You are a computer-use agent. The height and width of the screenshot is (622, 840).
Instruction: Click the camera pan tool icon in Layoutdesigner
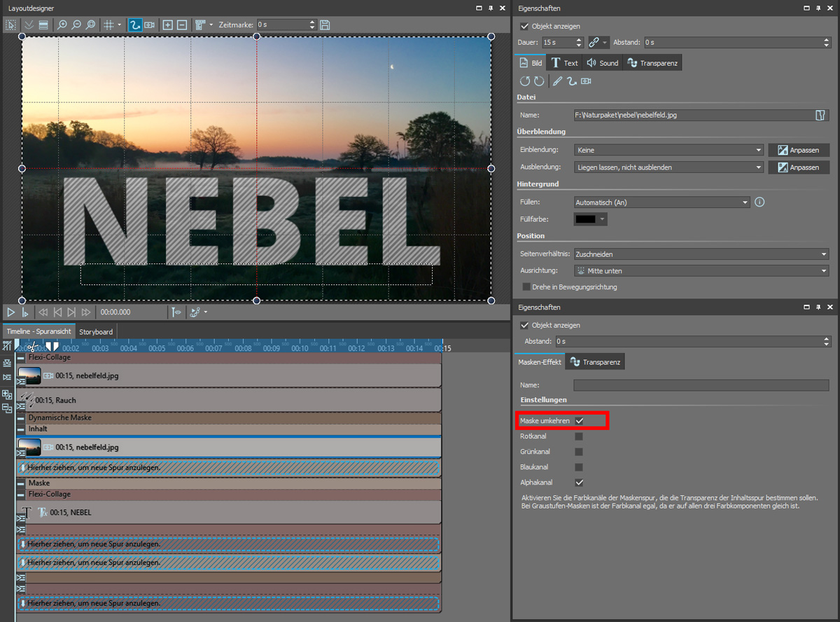(149, 25)
